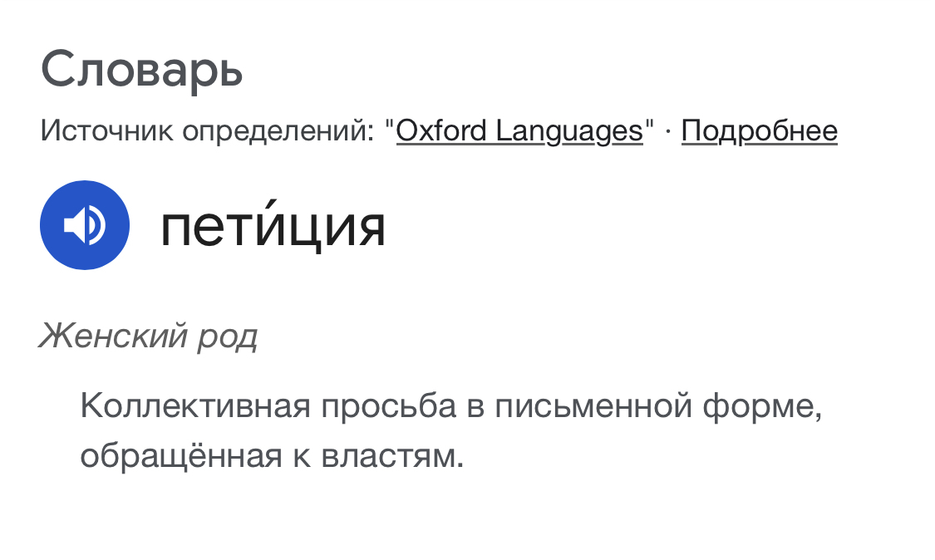
Task: Play the audio pronunciation of петиция
Action: click(85, 225)
